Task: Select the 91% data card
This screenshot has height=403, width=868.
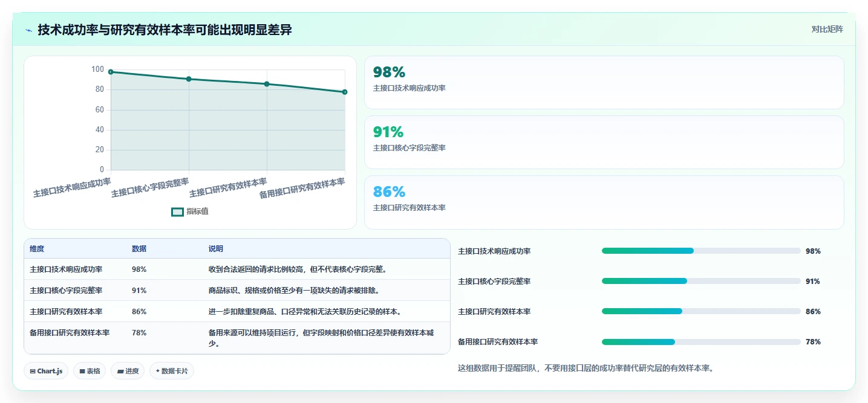Action: tap(604, 142)
